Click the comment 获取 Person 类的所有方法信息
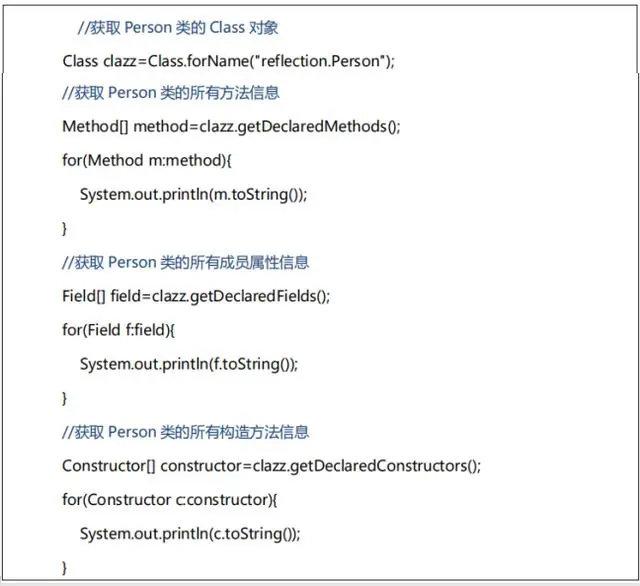This screenshot has width=640, height=586. (x=171, y=93)
